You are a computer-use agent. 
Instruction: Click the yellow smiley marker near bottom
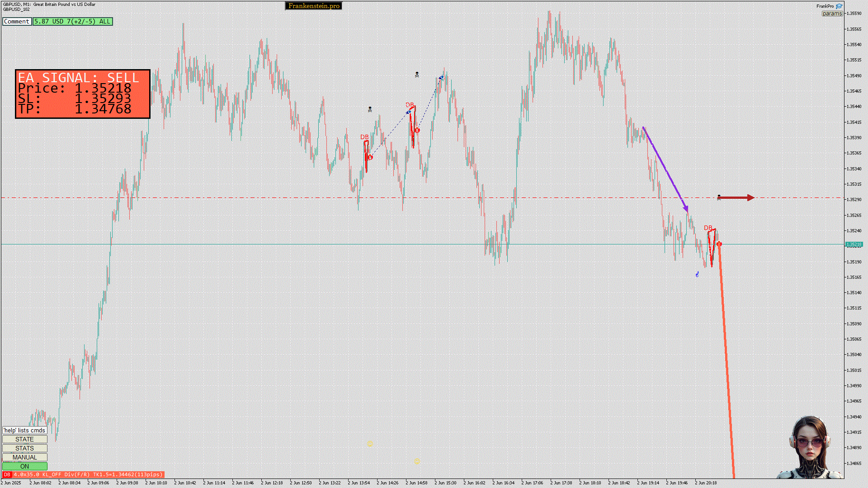click(x=417, y=461)
